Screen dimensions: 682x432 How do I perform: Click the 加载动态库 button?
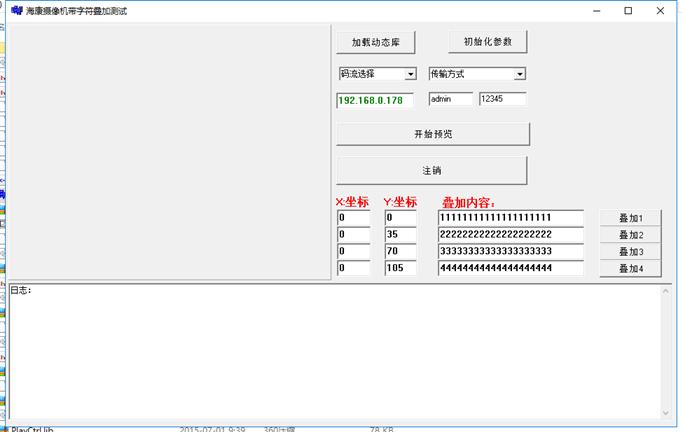click(x=376, y=42)
